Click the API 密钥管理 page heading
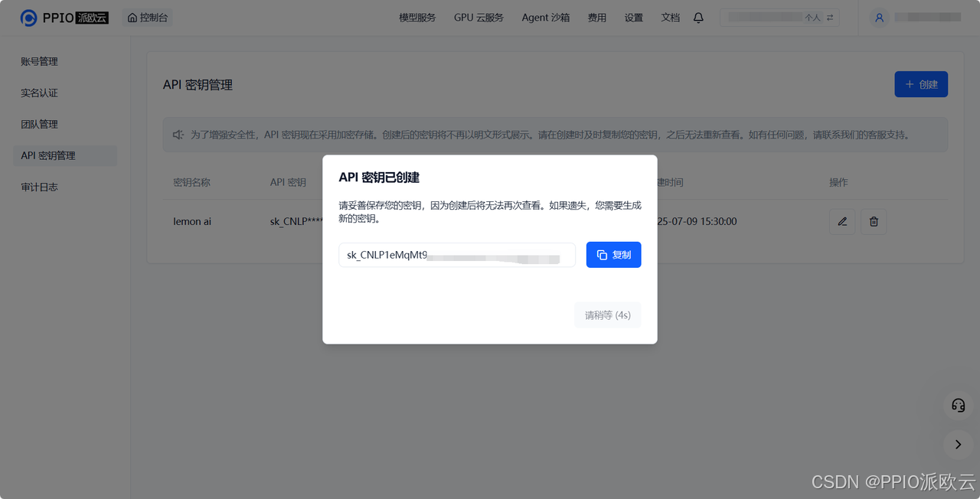The width and height of the screenshot is (980, 499). coord(198,85)
